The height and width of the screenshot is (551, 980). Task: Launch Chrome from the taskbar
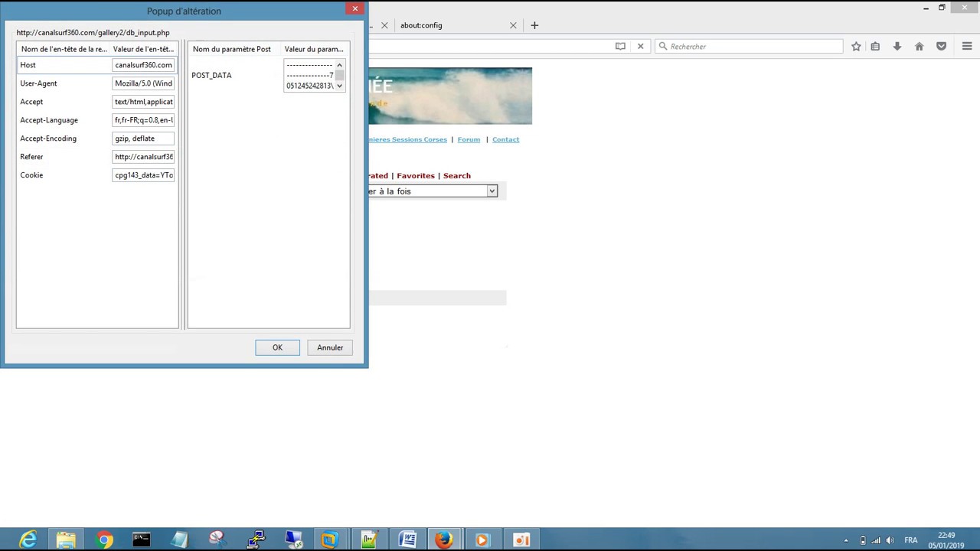[x=105, y=540]
